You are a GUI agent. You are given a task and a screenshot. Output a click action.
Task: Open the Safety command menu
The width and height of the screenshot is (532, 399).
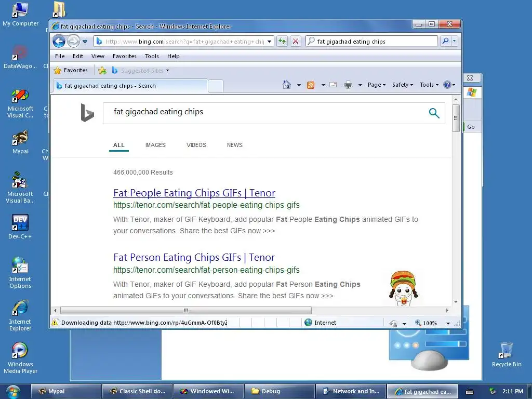(403, 85)
